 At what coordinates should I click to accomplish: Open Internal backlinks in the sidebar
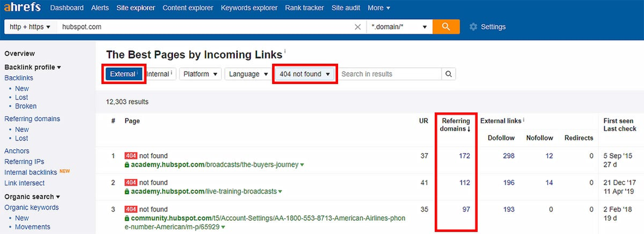[x=31, y=173]
